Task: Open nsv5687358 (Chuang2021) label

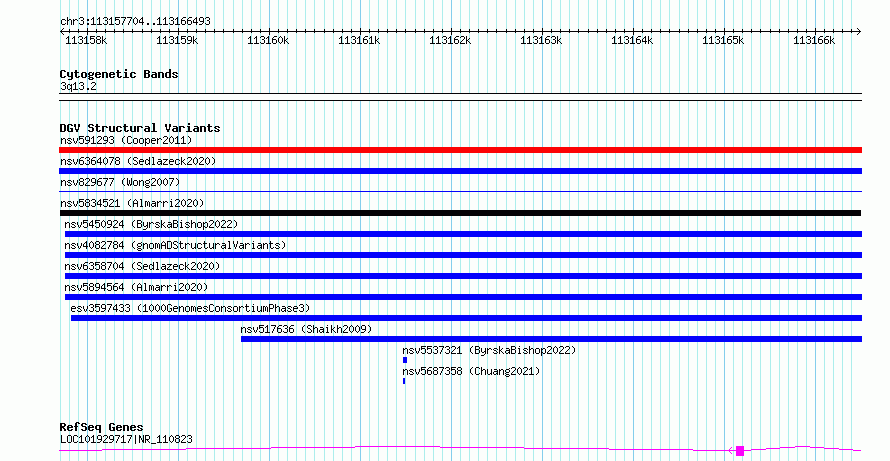Action: tap(471, 371)
